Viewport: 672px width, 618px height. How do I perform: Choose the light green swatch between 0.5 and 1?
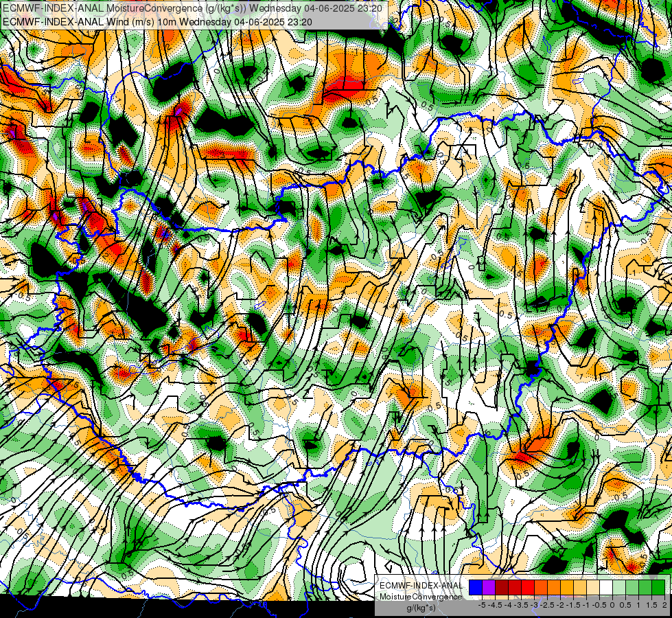coord(632,587)
